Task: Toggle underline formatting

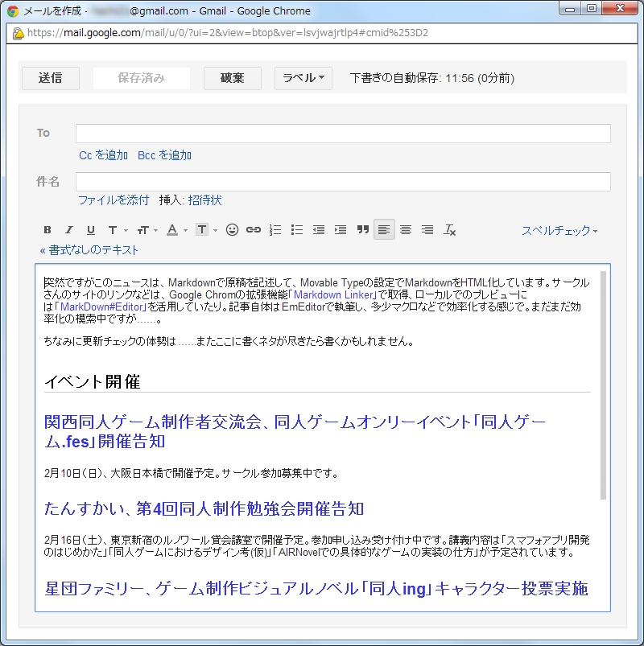Action: (x=92, y=229)
